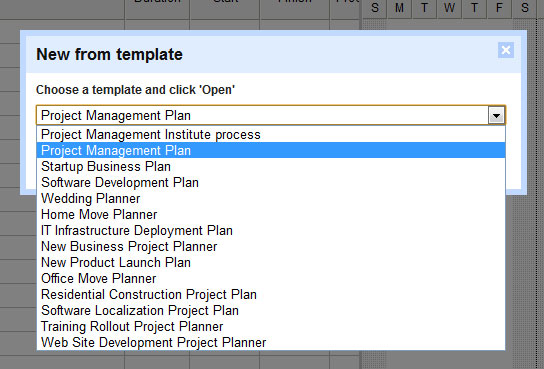Pick IT Infrastructure Deployment Plan
Viewport: 544px width, 369px height.
pos(271,230)
